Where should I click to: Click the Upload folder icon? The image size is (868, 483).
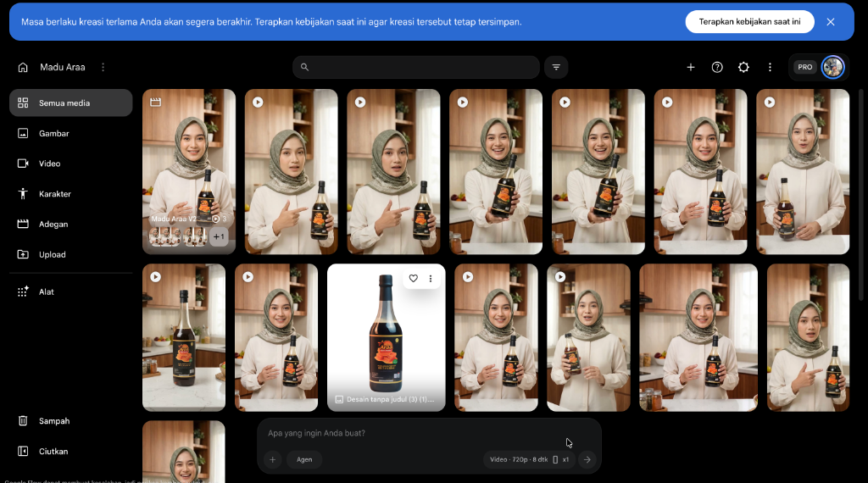[23, 254]
